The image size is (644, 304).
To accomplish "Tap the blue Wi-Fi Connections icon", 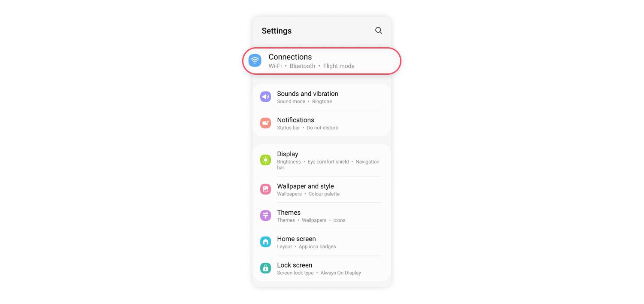I will tap(255, 61).
